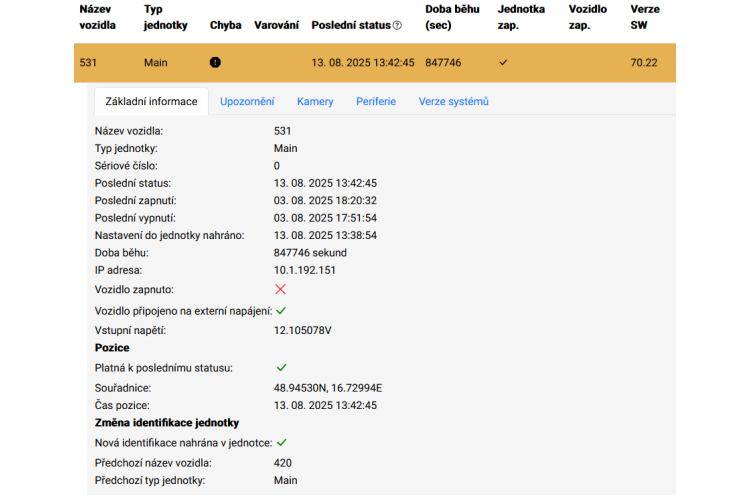The image size is (750, 500).
Task: Sort by Poslední status column header
Action: pos(351,25)
